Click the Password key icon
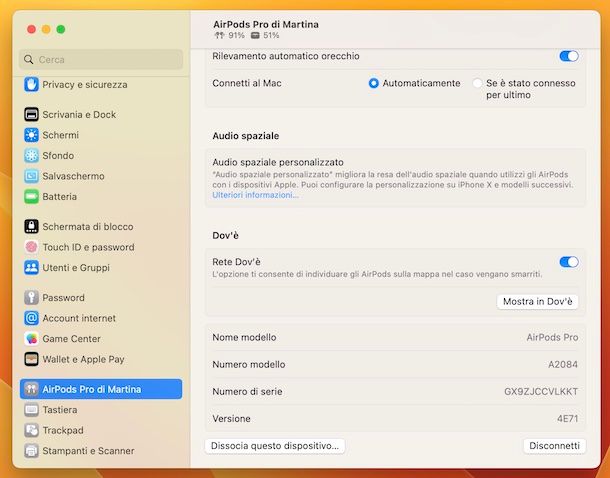This screenshot has width=610, height=478. [31, 298]
